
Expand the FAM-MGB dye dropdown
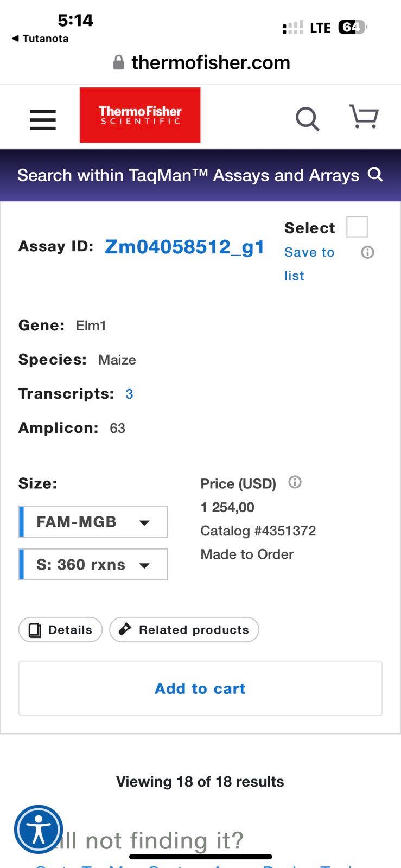tap(93, 522)
